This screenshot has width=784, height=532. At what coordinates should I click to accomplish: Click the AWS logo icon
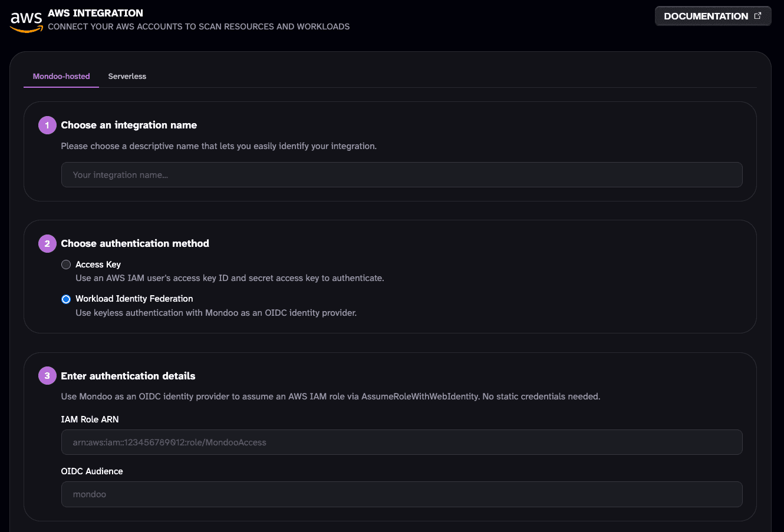point(27,21)
